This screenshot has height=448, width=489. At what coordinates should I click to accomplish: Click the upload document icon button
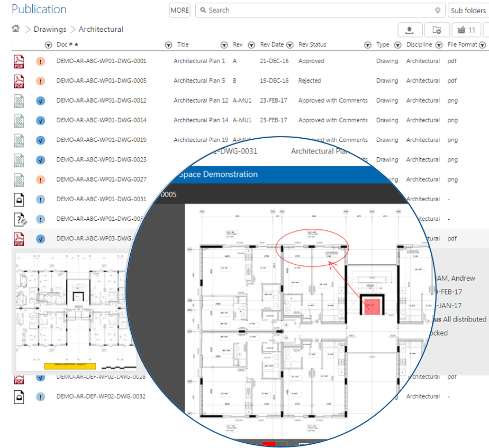pos(410,30)
